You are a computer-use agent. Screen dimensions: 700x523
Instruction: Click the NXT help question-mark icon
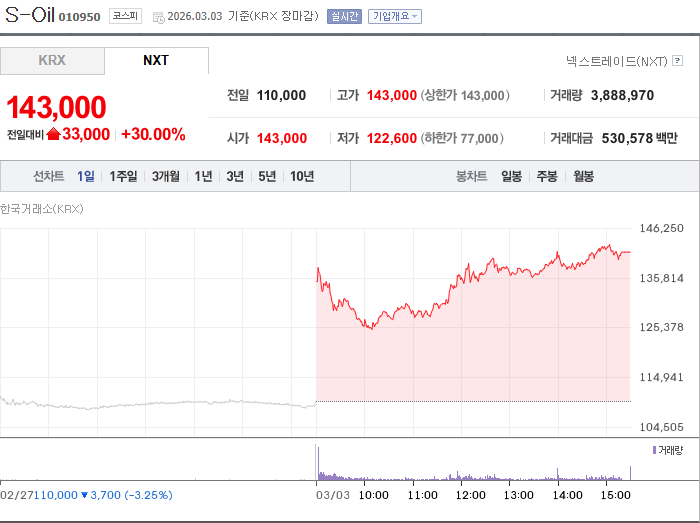click(x=677, y=60)
